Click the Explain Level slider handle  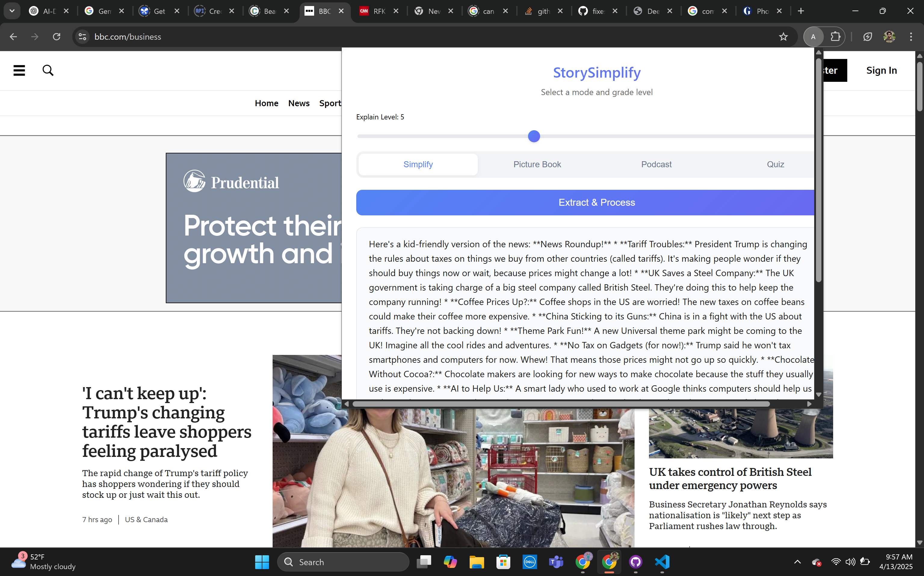coord(534,136)
